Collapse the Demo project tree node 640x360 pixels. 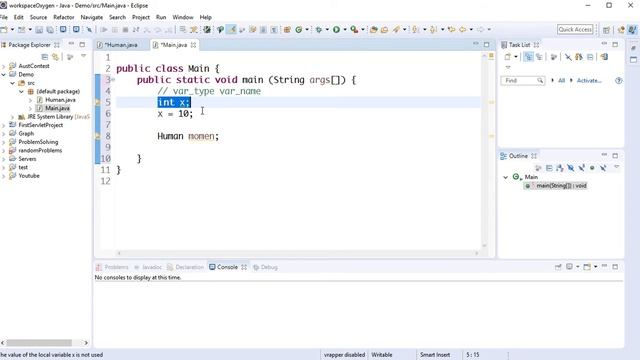tap(4, 74)
